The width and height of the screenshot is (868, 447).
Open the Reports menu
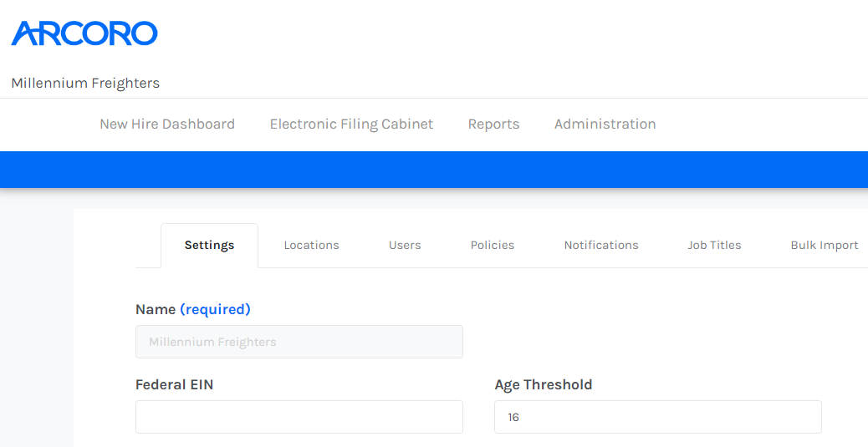(x=493, y=124)
